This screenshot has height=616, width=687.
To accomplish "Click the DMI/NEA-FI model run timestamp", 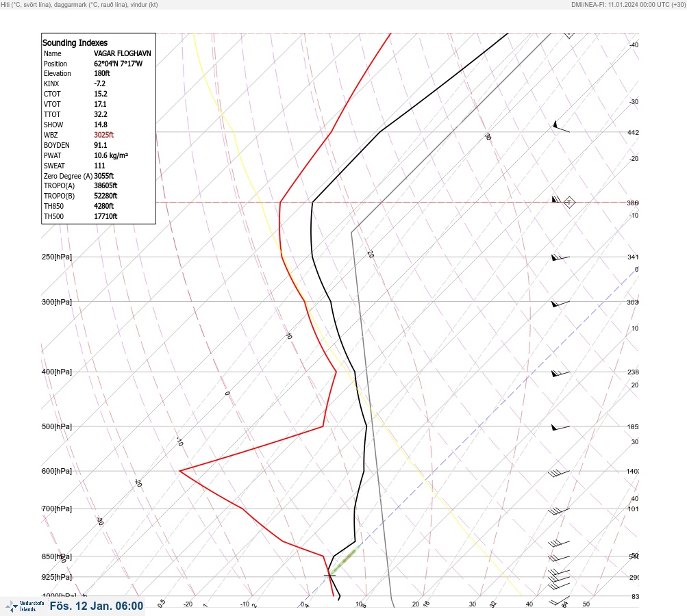I will point(628,5).
